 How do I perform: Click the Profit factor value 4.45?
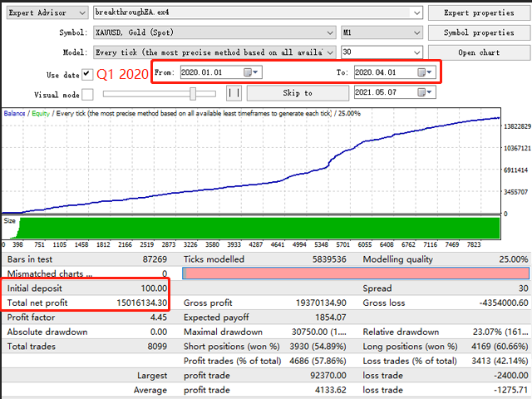click(x=159, y=318)
